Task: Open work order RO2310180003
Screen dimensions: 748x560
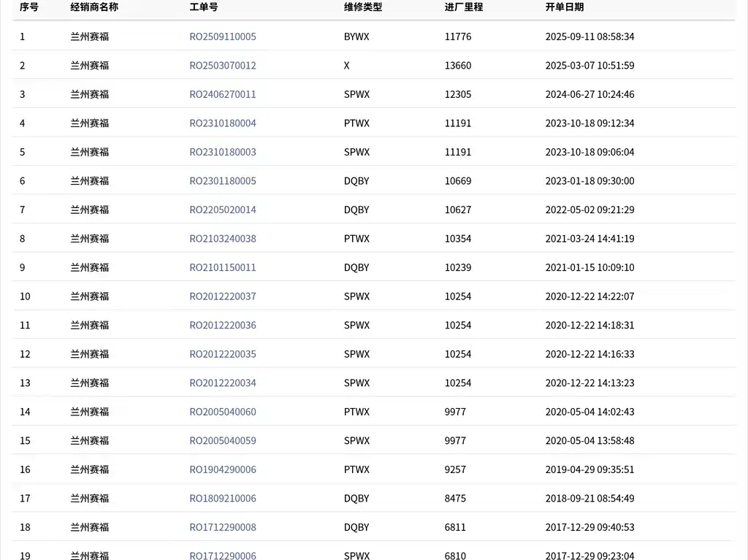Action: (223, 152)
